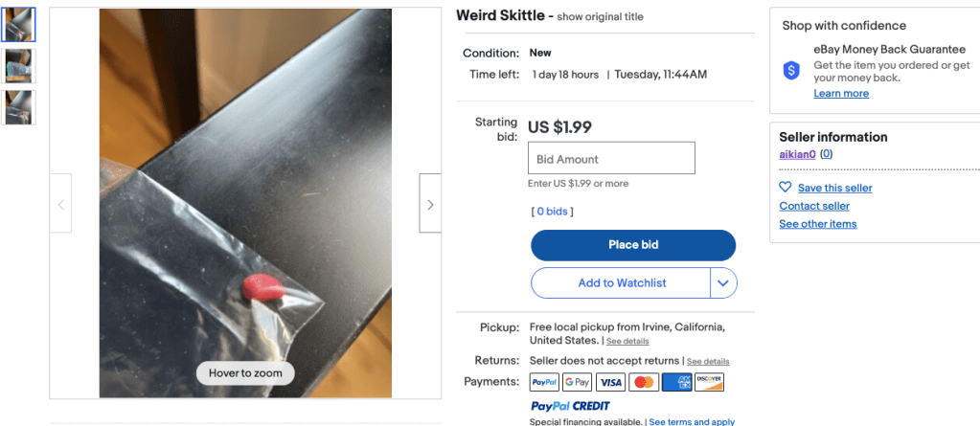Image resolution: width=980 pixels, height=426 pixels.
Task: Go to previous image with left arrow
Action: [61, 204]
